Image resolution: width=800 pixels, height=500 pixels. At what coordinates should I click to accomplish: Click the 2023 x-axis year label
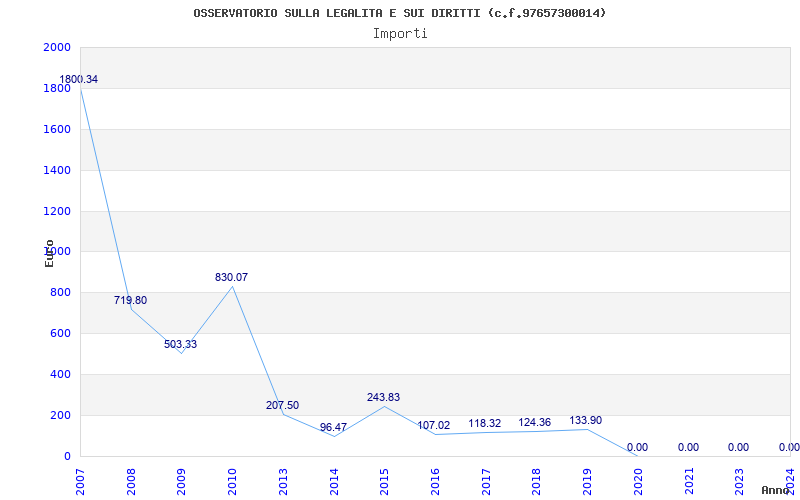click(739, 482)
